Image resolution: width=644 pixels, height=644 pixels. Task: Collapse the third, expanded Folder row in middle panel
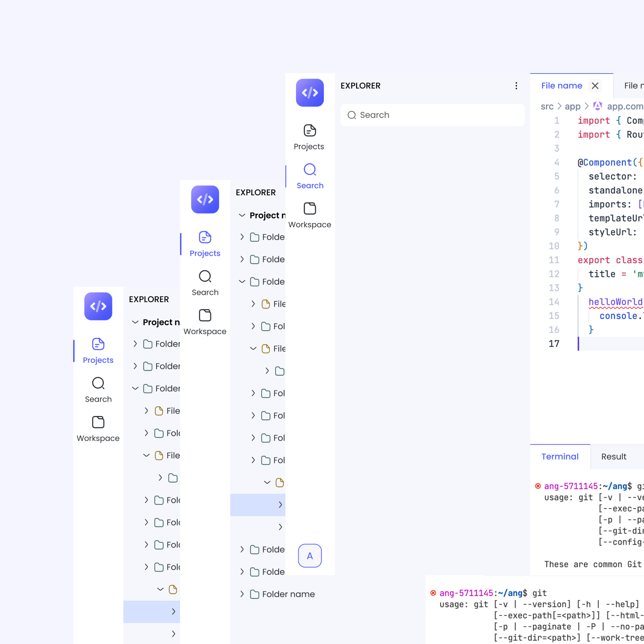(242, 281)
